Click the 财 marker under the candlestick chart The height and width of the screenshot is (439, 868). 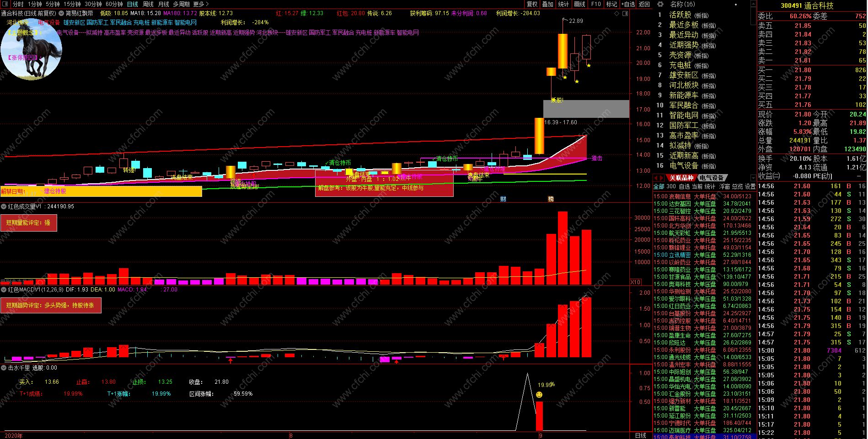pyautogui.click(x=503, y=199)
